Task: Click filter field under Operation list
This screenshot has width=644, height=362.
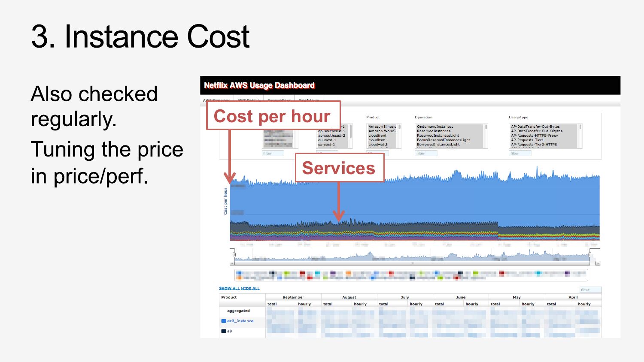Action: (x=426, y=153)
